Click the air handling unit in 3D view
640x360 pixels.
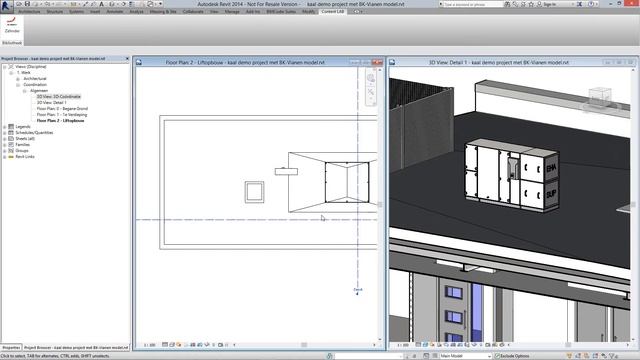pos(512,176)
